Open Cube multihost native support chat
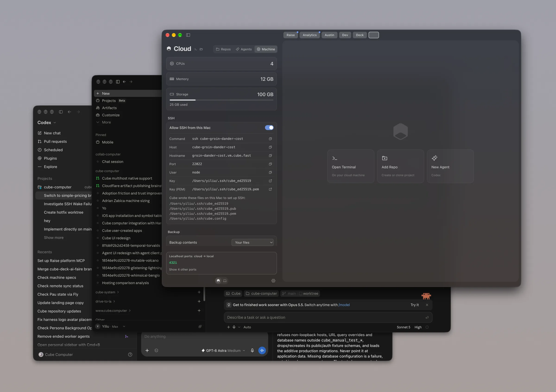Image resolution: width=556 pixels, height=392 pixels. [x=127, y=178]
